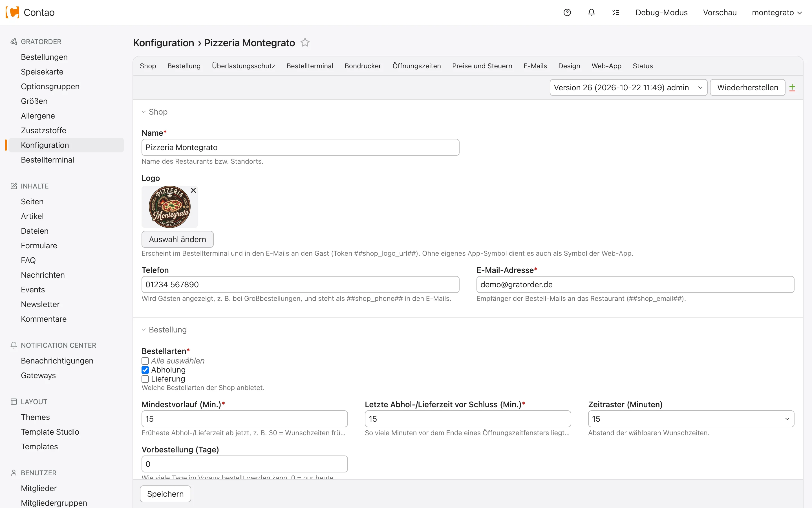
Task: Click the Contao logo icon
Action: click(x=12, y=12)
